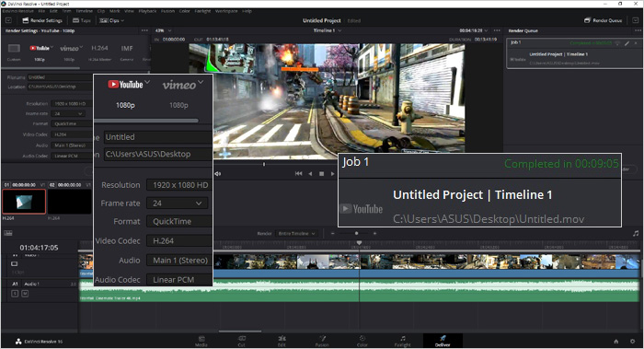This screenshot has width=644, height=349.
Task: Click the viewer volume speaker icon
Action: [218, 174]
